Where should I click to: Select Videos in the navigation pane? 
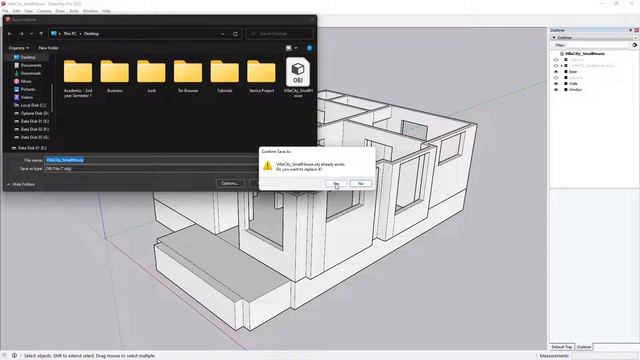[28, 97]
